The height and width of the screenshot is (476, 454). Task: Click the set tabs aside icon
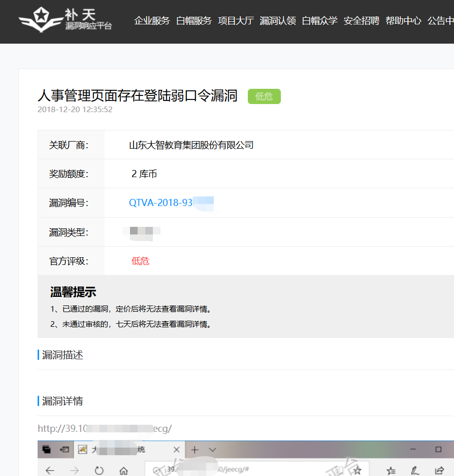click(x=64, y=449)
